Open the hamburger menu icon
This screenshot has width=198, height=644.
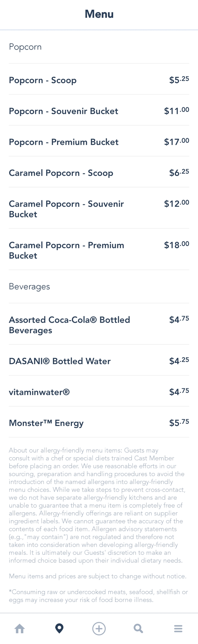point(178,629)
